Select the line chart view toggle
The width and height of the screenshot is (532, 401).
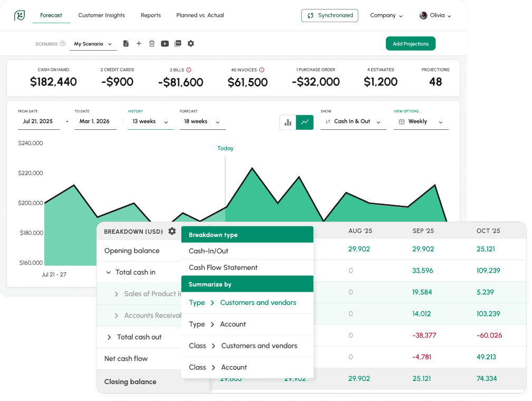tap(305, 122)
